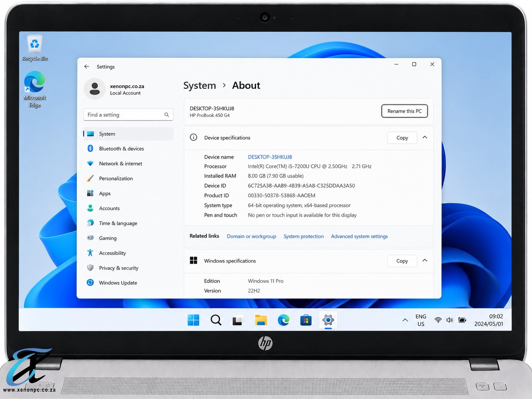The height and width of the screenshot is (399, 532).
Task: Go to Apps settings
Action: click(x=128, y=193)
